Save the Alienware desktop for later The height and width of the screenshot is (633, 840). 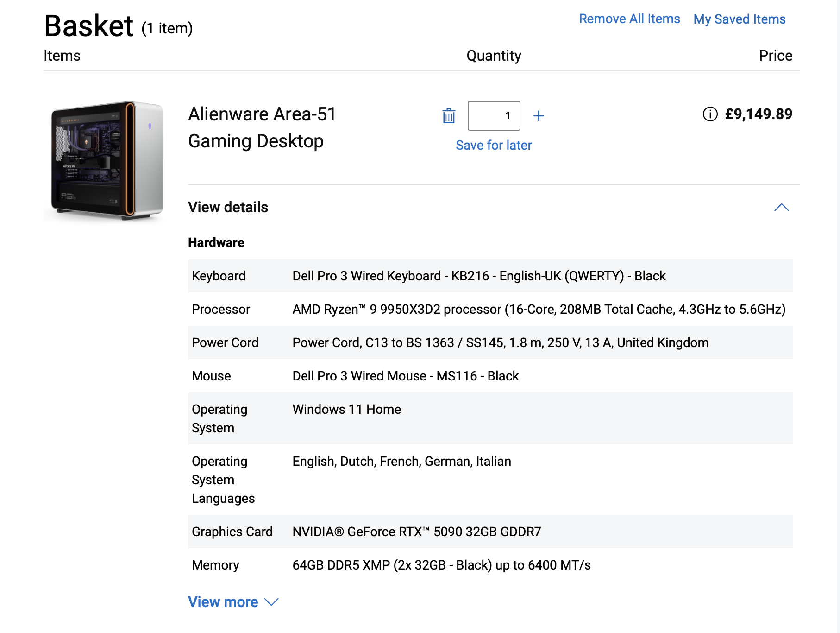[x=494, y=145]
